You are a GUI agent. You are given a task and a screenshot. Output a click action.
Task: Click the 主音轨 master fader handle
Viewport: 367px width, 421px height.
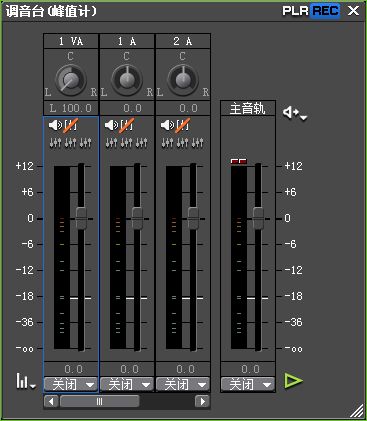click(258, 218)
